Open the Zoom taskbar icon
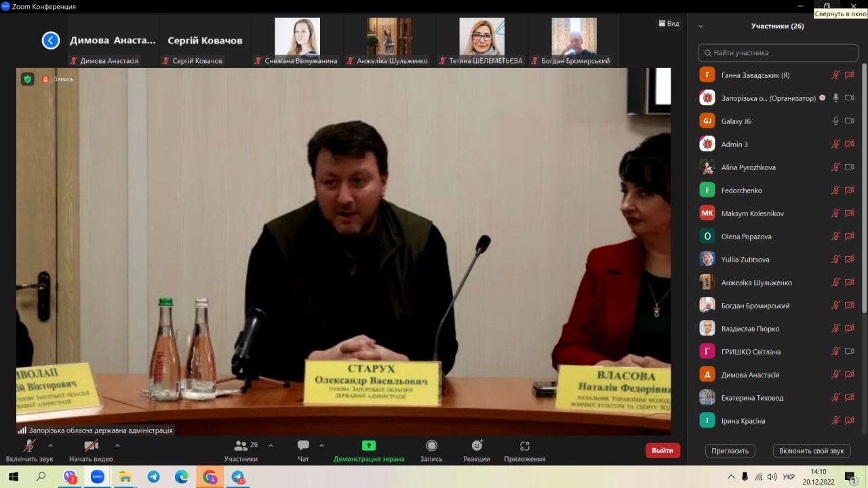Viewport: 868px width, 488px height. [x=98, y=476]
